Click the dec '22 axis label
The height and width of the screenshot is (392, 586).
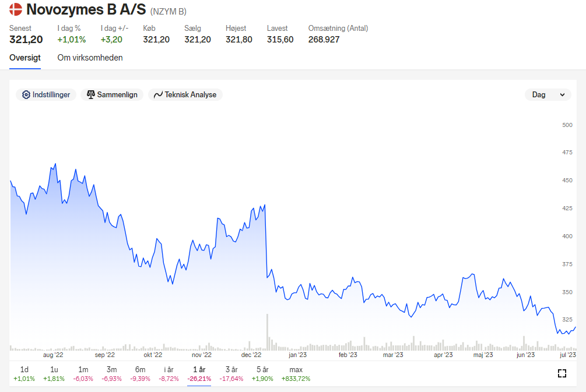(x=251, y=355)
